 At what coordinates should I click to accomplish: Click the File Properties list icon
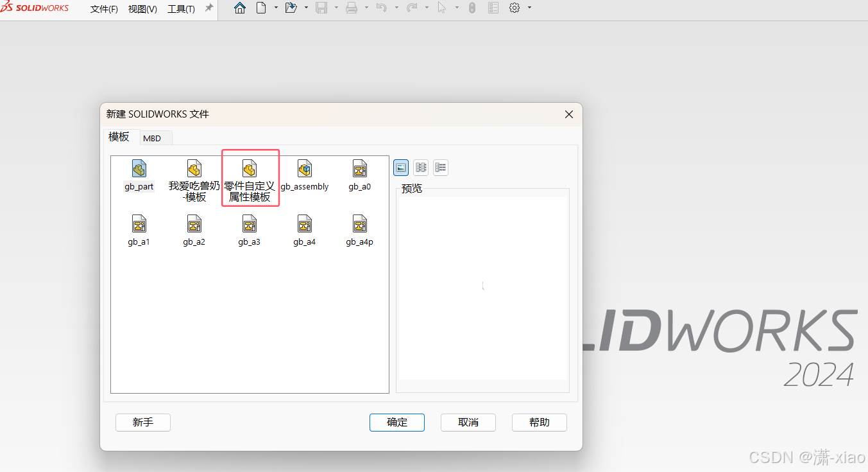[x=493, y=8]
